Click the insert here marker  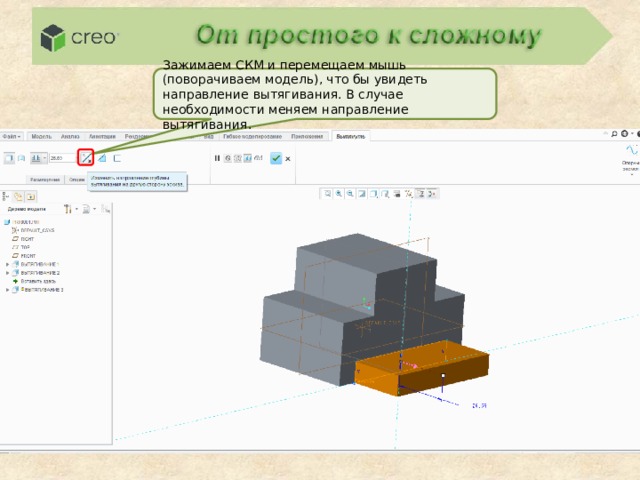coord(34,281)
